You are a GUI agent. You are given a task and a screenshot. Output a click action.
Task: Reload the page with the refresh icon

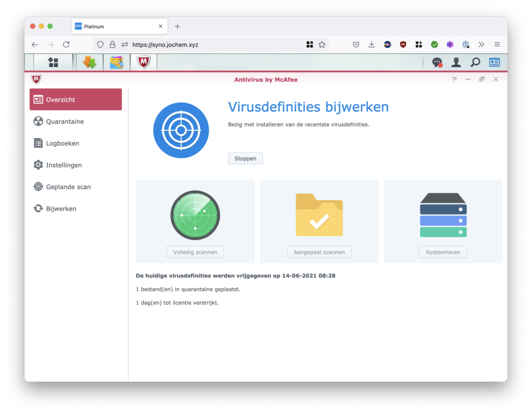[66, 45]
